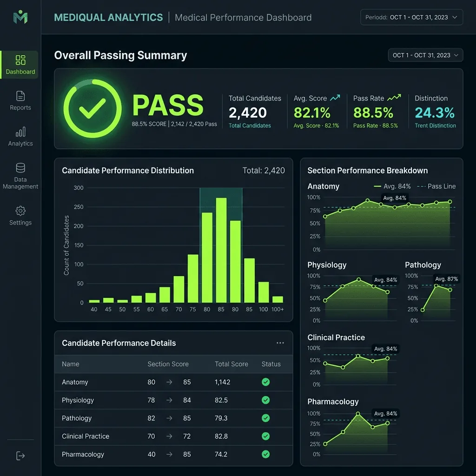Click the Section Score column header
This screenshot has height=476, width=476.
tap(168, 364)
